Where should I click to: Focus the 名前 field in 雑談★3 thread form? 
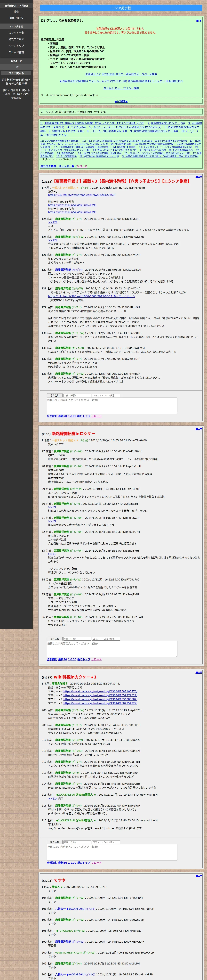77,396
